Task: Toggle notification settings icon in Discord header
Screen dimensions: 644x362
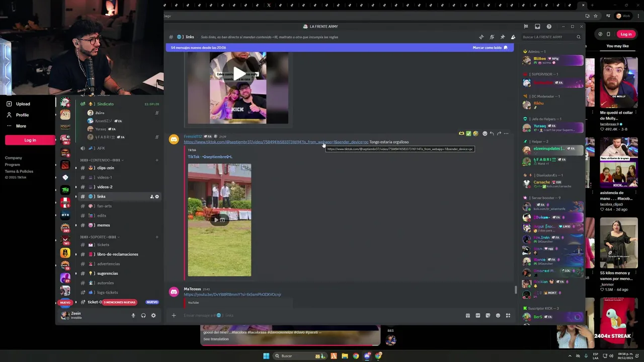Action: [492, 37]
